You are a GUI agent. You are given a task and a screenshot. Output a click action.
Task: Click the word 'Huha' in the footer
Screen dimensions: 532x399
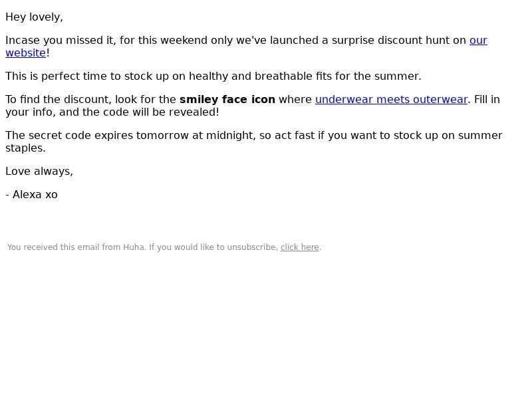click(x=134, y=247)
